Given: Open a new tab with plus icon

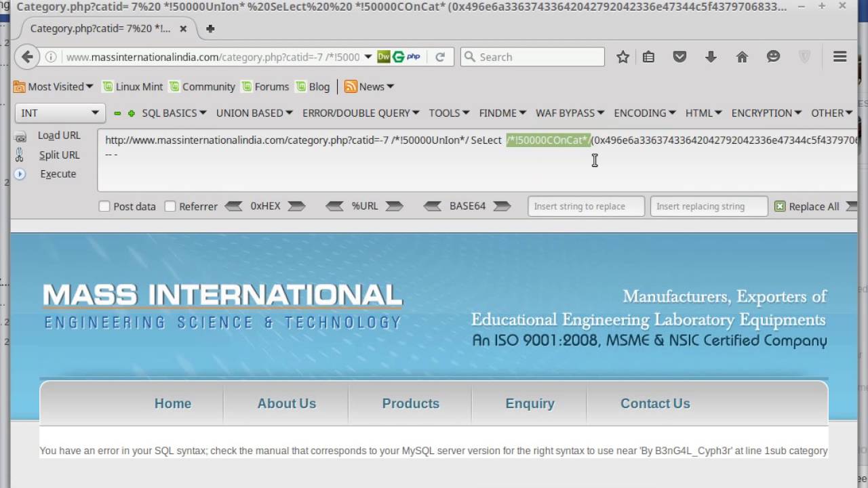Looking at the screenshot, I should (210, 28).
